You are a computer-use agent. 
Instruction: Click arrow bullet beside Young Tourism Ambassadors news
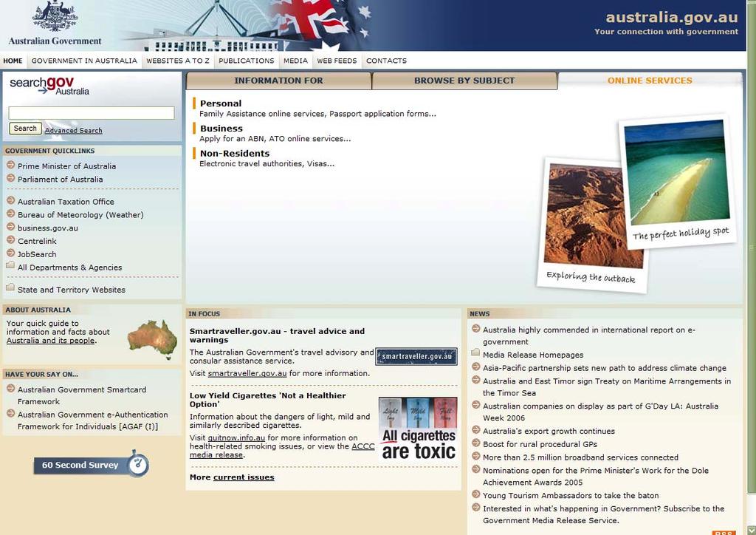(x=476, y=494)
